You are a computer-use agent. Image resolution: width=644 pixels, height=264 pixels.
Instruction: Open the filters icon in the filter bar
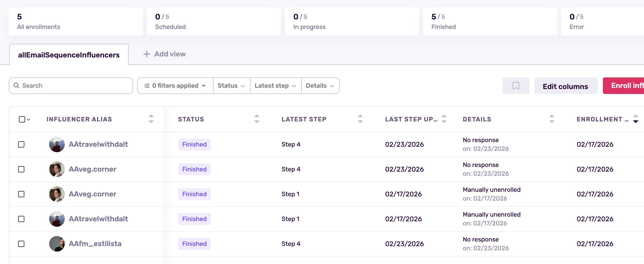click(x=147, y=85)
